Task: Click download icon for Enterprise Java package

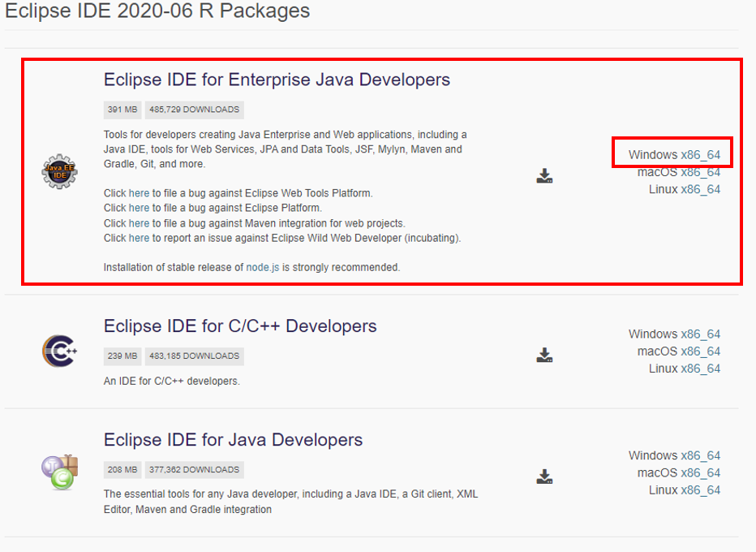Action: click(544, 175)
